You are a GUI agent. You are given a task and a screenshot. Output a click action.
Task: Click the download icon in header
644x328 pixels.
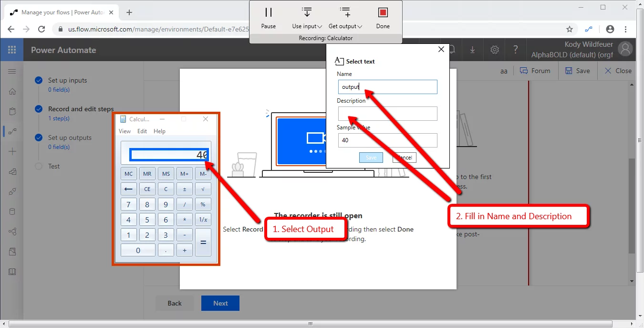coord(472,50)
